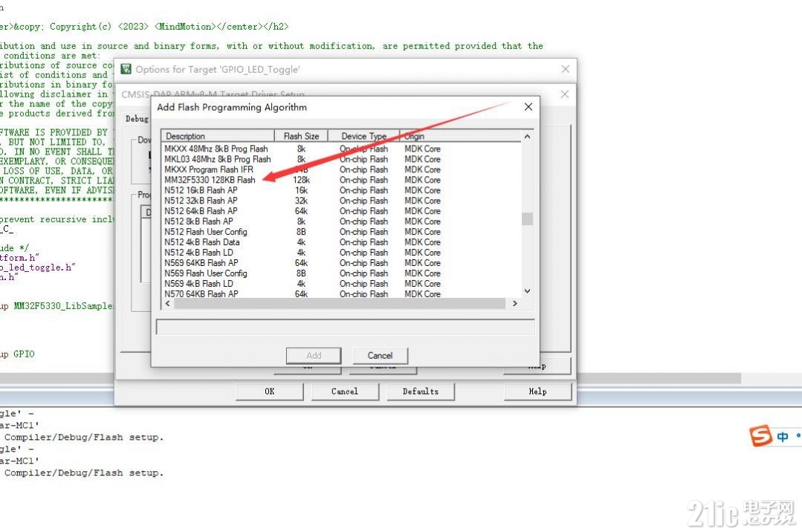
Task: Select N569 Flash User Config row
Action: 342,273
